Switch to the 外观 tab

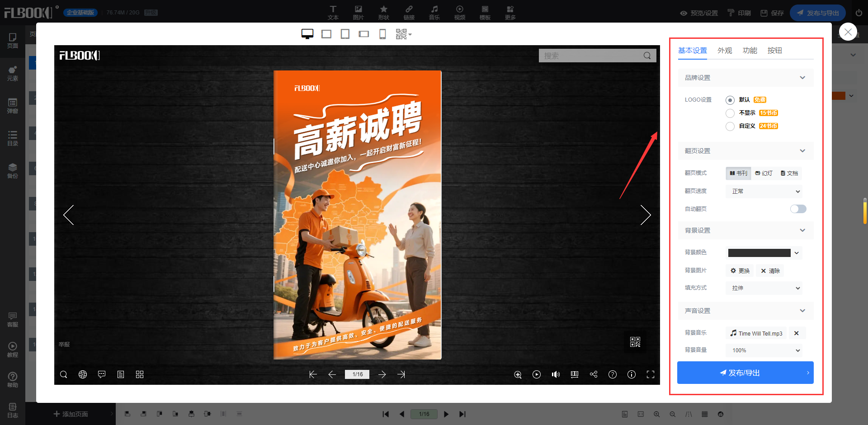tap(724, 51)
